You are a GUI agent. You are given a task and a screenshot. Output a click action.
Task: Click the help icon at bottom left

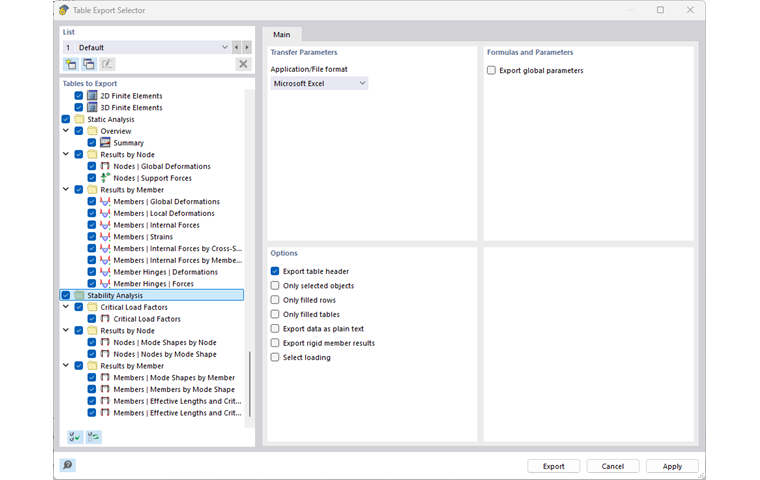point(67,465)
